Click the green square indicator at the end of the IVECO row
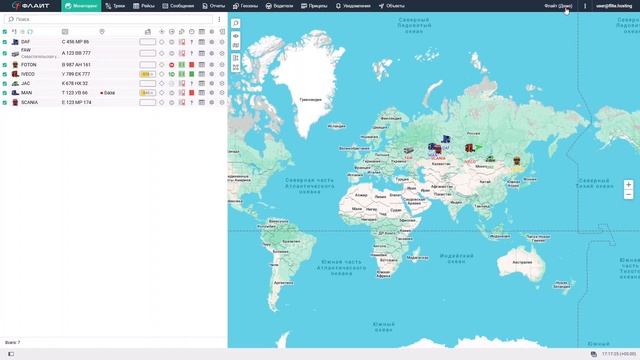This screenshot has width=640, height=360. coord(191,74)
